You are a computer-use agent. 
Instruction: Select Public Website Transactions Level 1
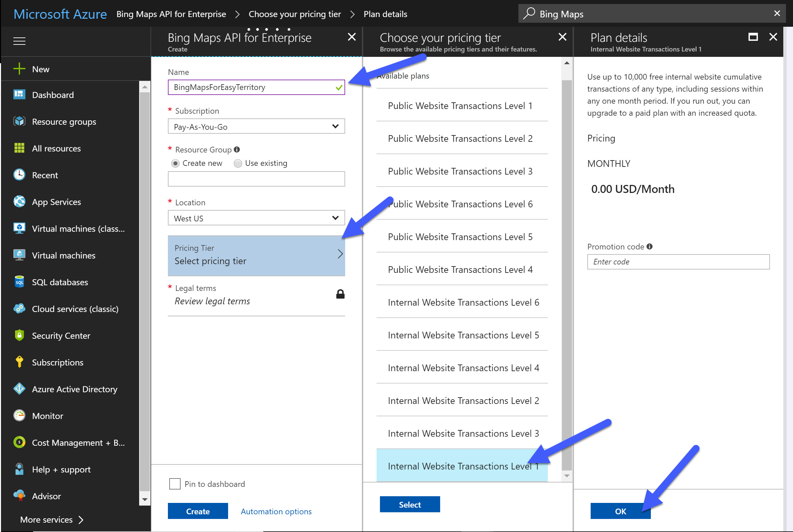[x=462, y=106]
